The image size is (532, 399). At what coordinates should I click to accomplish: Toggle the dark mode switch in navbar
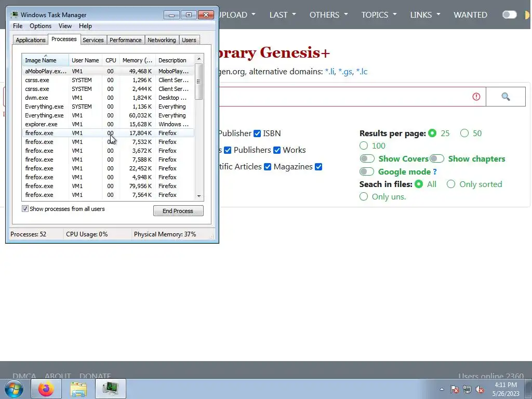pyautogui.click(x=509, y=15)
